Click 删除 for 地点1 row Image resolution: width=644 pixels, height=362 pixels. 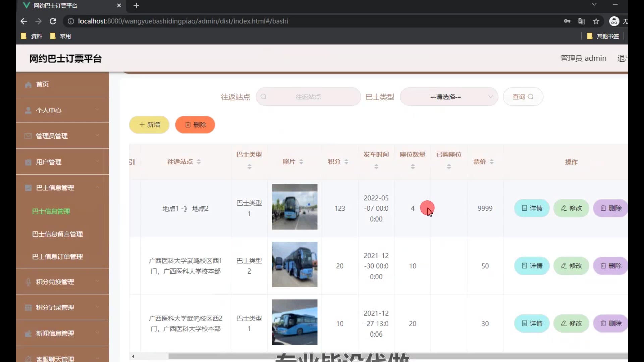point(610,208)
